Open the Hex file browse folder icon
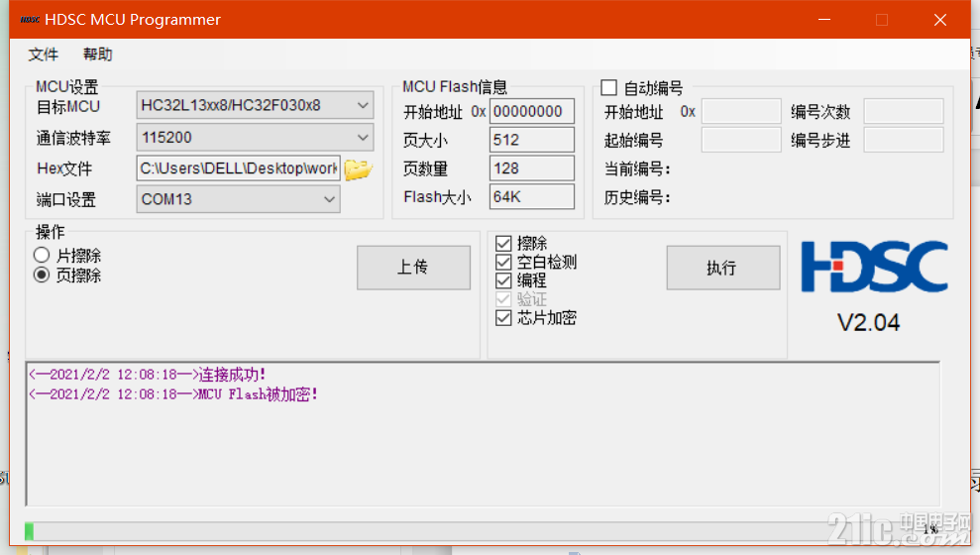This screenshot has width=980, height=555. (358, 168)
